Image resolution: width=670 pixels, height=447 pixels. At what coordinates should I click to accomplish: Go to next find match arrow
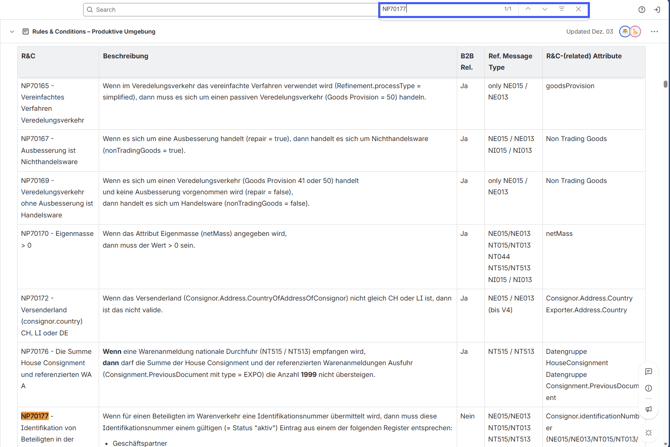pyautogui.click(x=545, y=9)
